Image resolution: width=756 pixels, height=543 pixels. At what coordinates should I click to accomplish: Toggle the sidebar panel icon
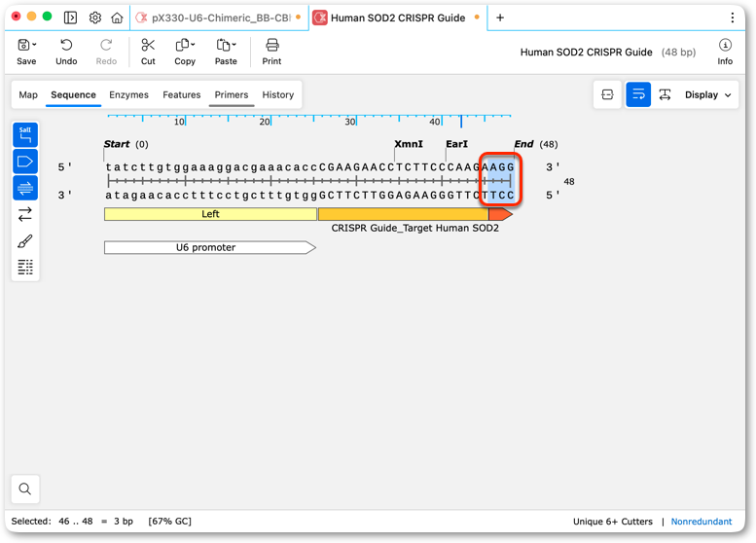tap(70, 18)
